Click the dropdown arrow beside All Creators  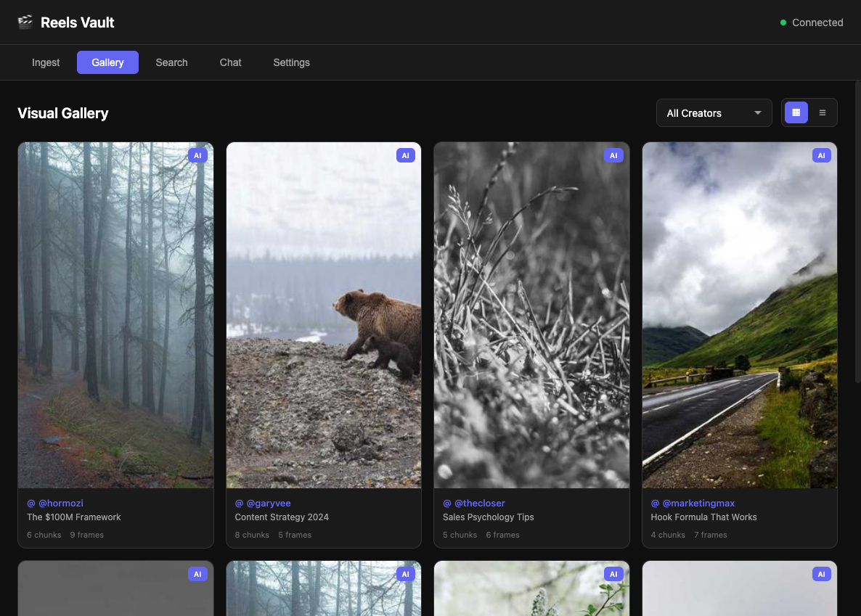[758, 113]
